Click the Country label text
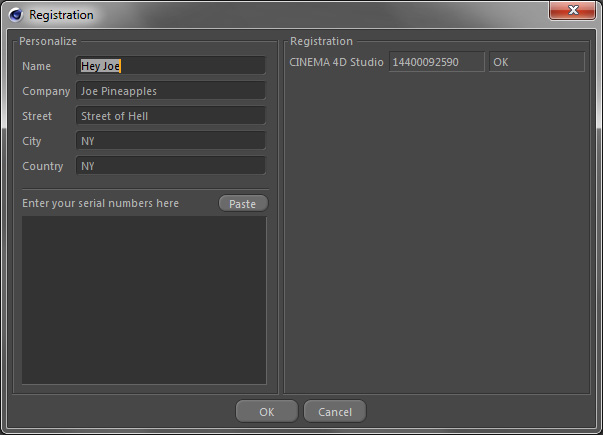Viewport: 603px width, 435px height. [x=43, y=166]
